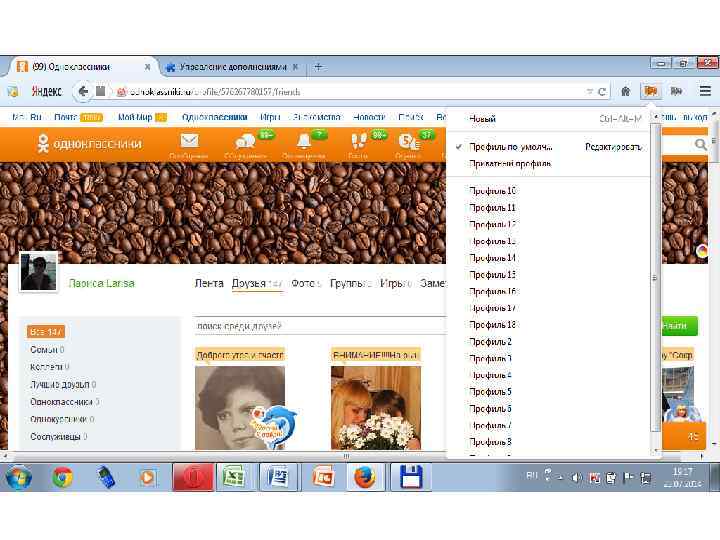
Task: Select Приватный профиль in profile menu
Action: point(510,163)
